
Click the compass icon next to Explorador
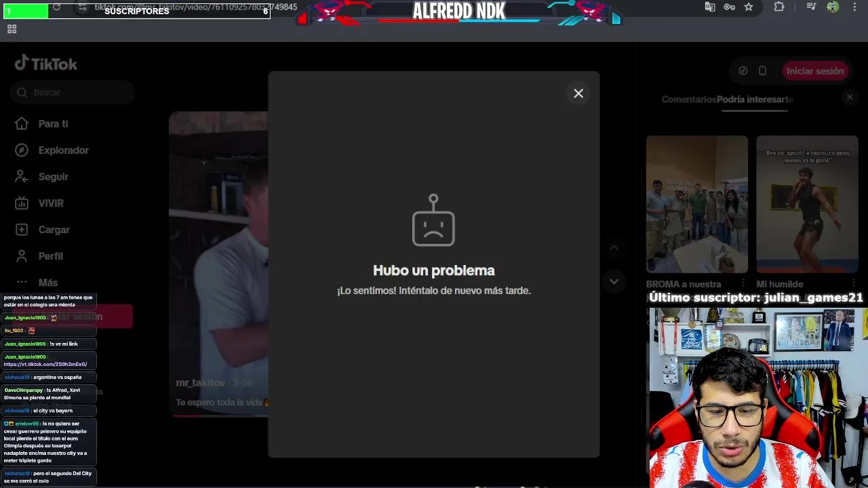[22, 150]
